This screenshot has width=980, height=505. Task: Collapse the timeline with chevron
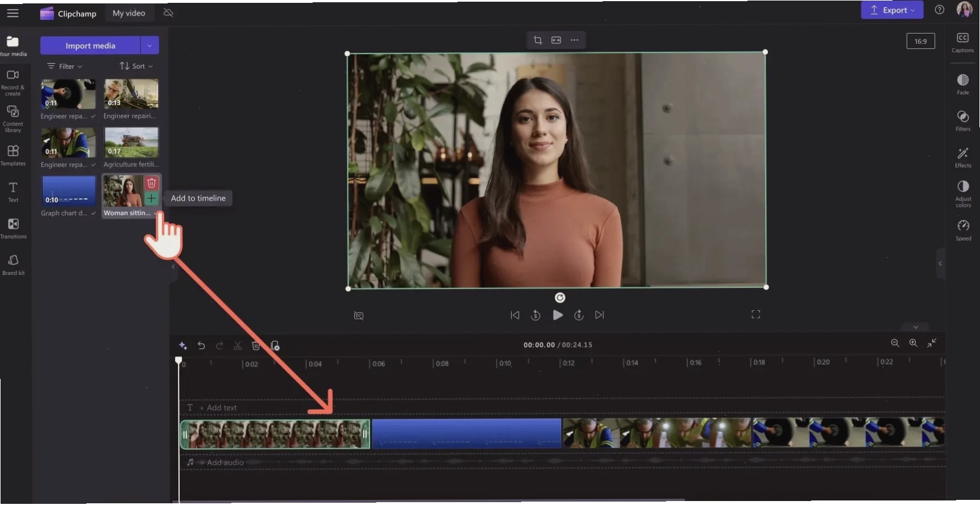pos(916,327)
